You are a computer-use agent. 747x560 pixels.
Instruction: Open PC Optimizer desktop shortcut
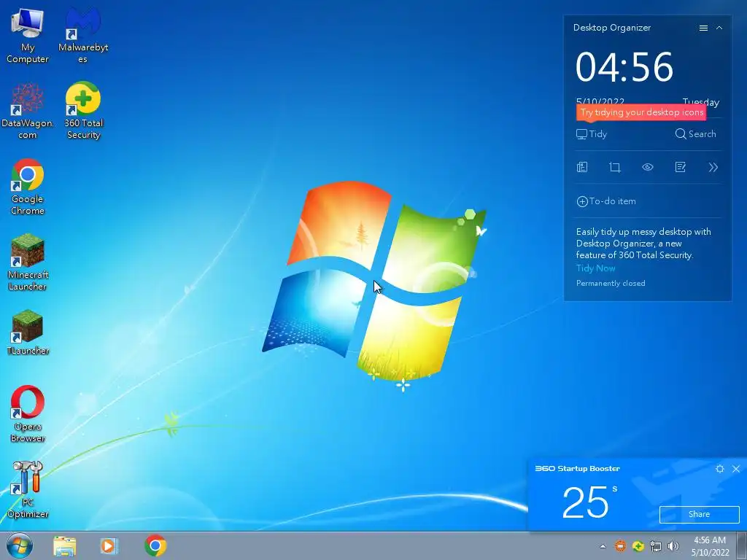tap(28, 490)
